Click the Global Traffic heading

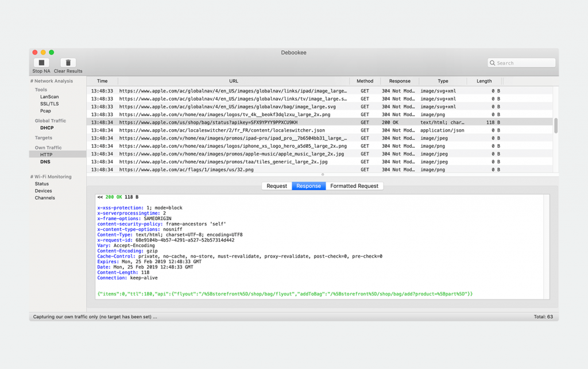51,121
